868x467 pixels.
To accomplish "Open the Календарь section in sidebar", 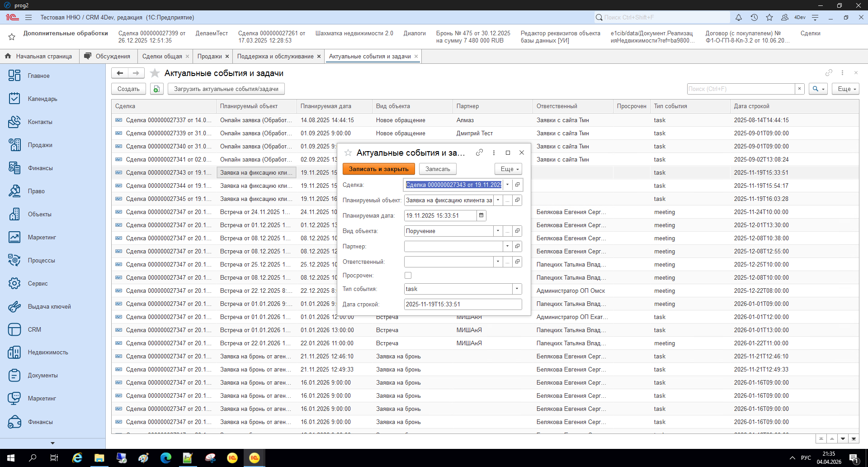I will point(42,99).
